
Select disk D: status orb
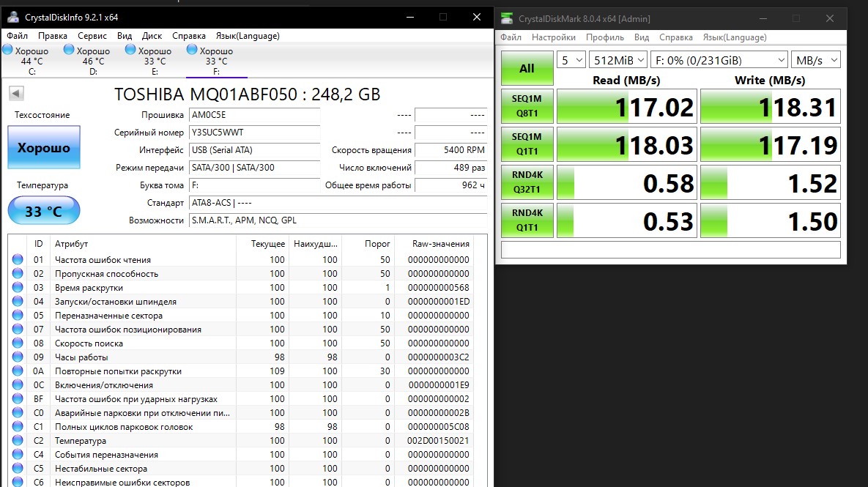[69, 49]
